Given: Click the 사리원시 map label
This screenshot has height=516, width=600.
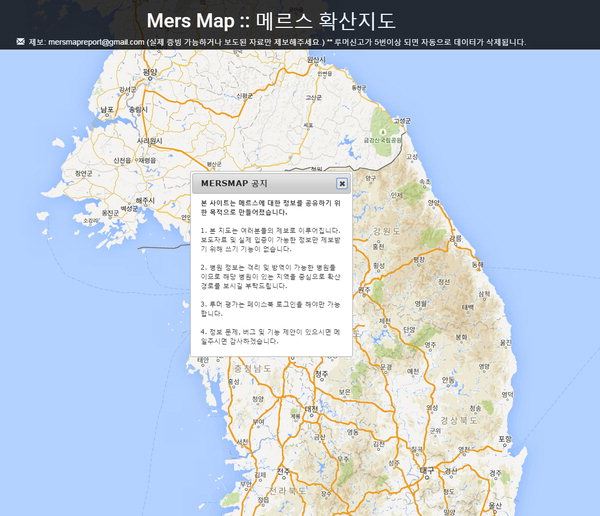Looking at the screenshot, I should tap(150, 141).
